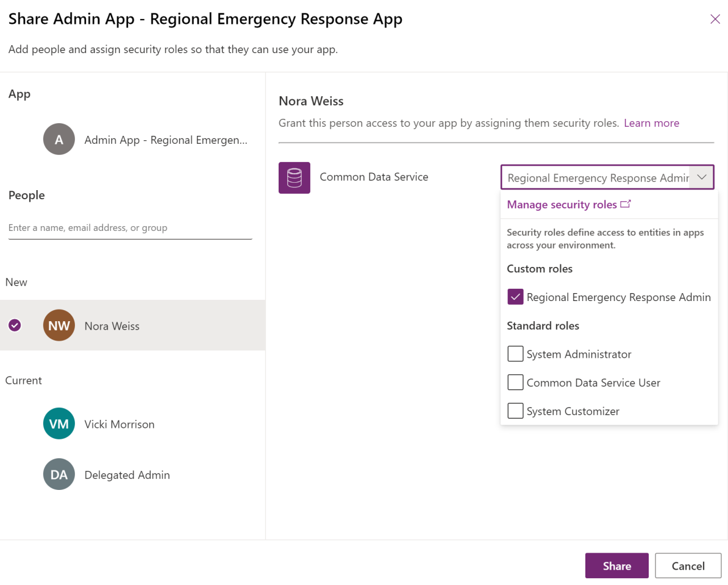Click the external link icon beside Manage security roles
Screen dimensions: 728x585
click(626, 204)
